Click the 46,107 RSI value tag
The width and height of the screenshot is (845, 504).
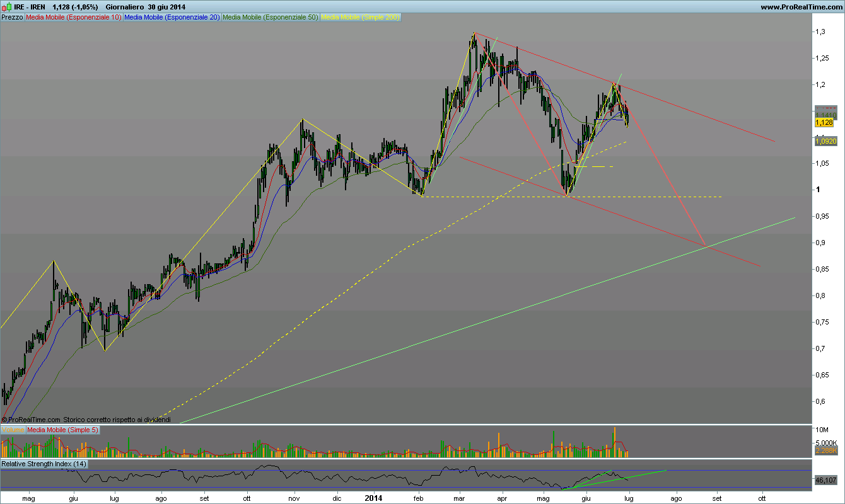[x=825, y=480]
